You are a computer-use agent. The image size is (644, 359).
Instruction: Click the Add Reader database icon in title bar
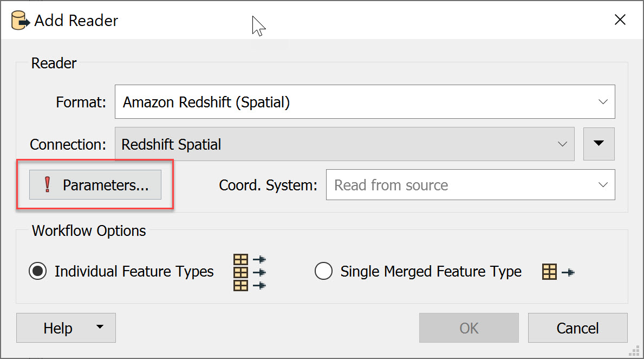click(x=21, y=21)
